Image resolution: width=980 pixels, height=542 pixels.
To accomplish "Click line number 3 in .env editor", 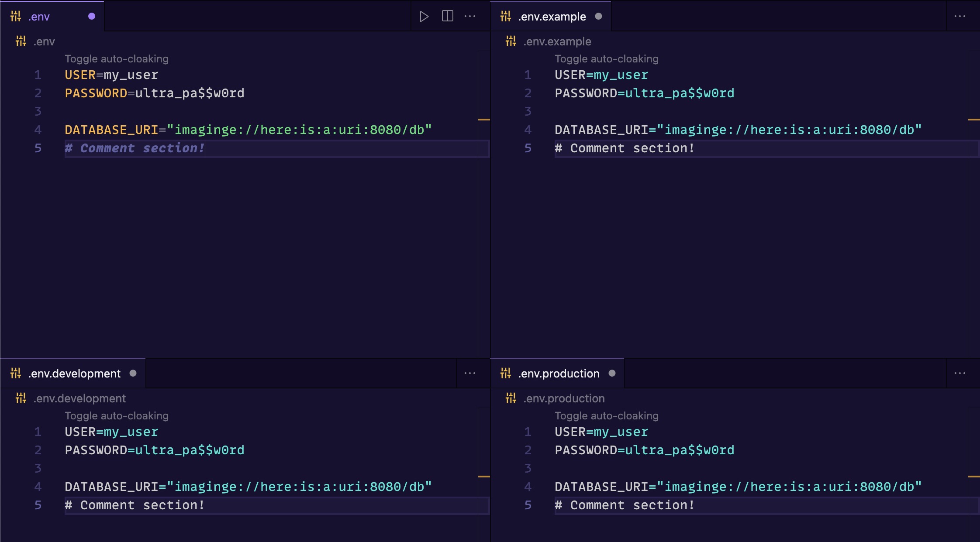I will pos(38,112).
